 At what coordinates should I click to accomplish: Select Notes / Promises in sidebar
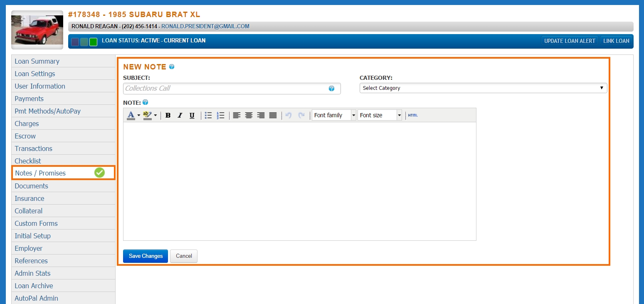point(63,173)
